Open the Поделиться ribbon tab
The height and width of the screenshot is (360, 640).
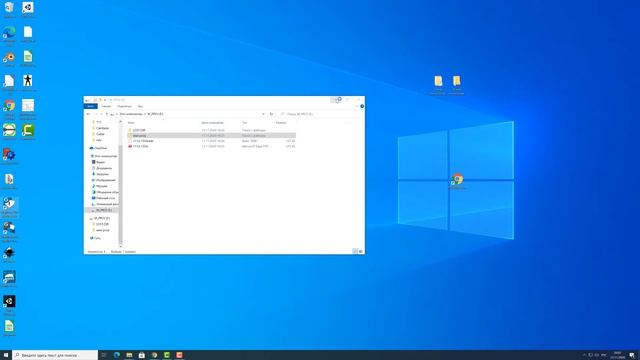click(x=124, y=106)
